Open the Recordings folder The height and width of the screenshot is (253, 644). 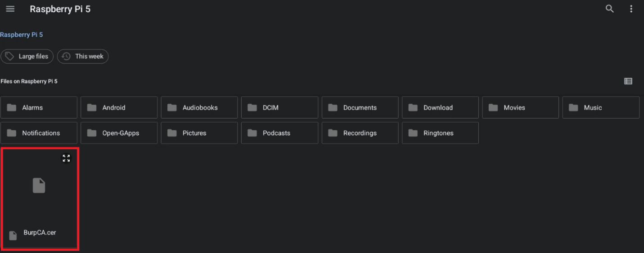pyautogui.click(x=360, y=133)
